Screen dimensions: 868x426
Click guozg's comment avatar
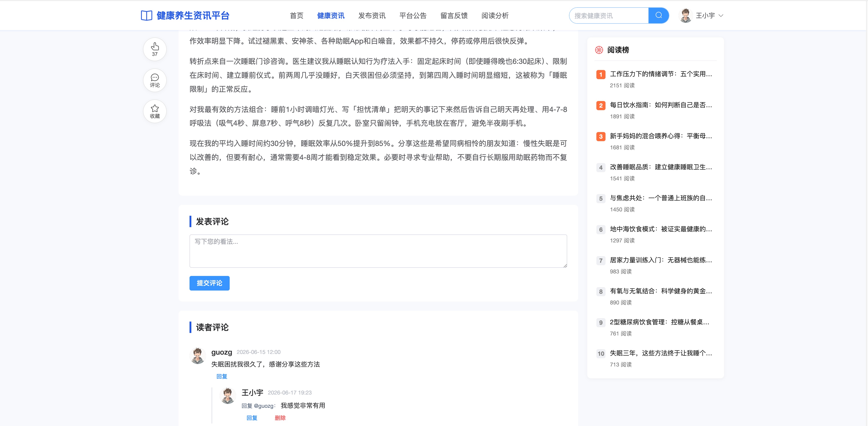(x=198, y=356)
